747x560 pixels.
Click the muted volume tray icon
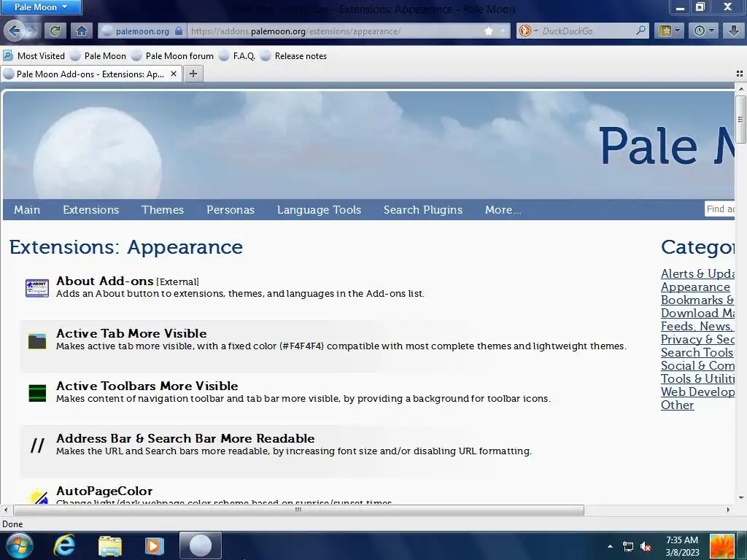(646, 547)
